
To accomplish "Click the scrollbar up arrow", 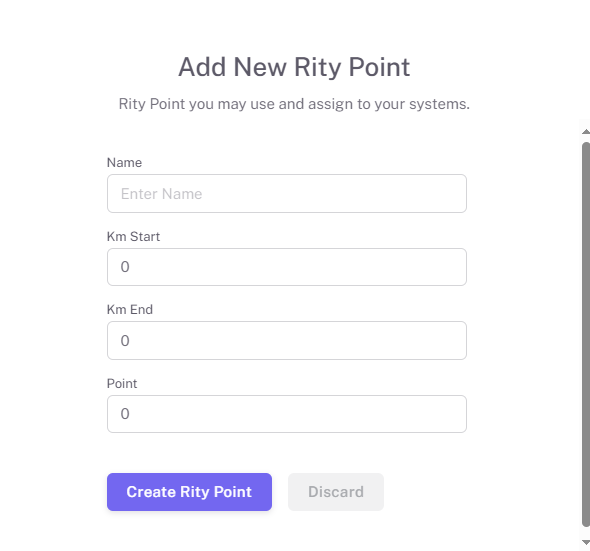I will [585, 131].
